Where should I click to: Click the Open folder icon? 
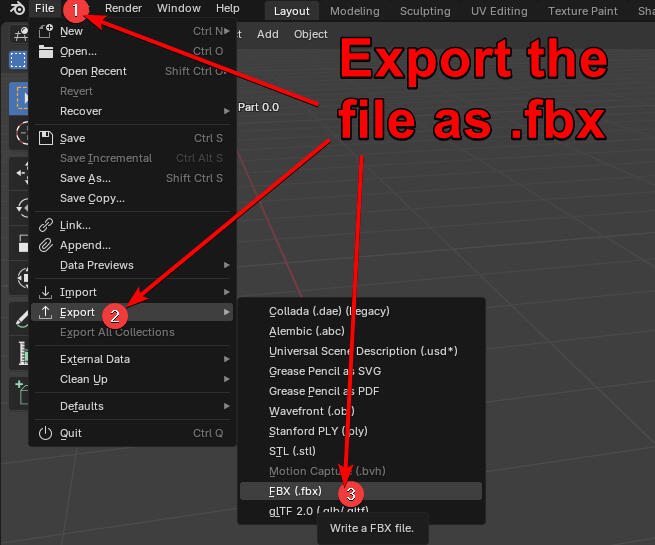pos(45,51)
